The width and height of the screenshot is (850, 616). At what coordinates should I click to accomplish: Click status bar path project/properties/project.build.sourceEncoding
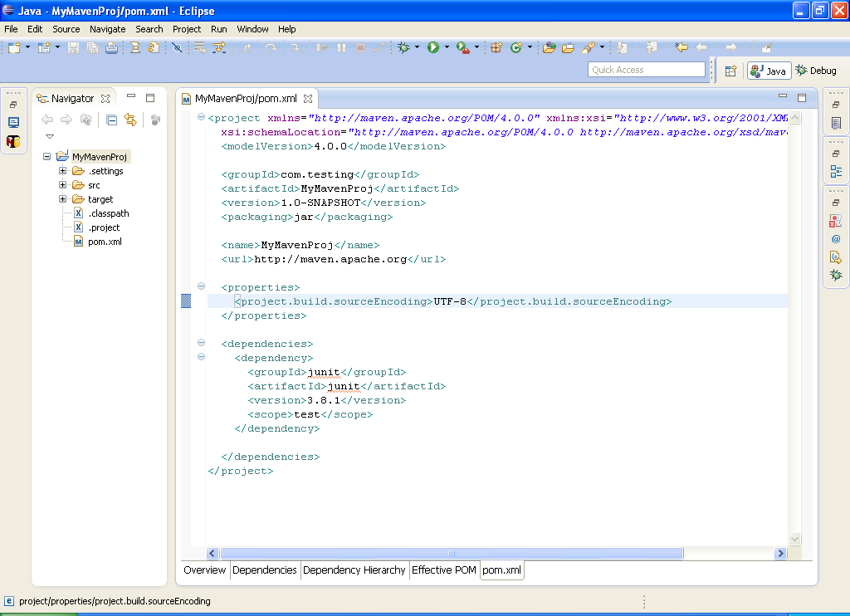(x=115, y=601)
